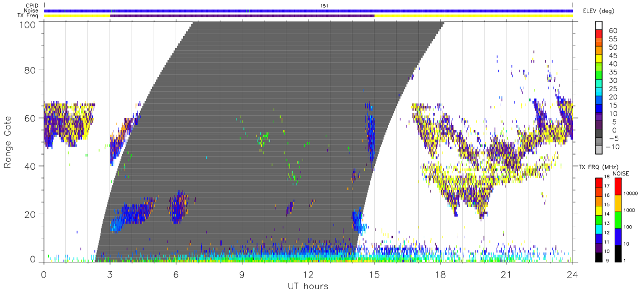Click the "40" tick label on the Range Gate axis
The width and height of the screenshot is (644, 297).
[x=31, y=166]
